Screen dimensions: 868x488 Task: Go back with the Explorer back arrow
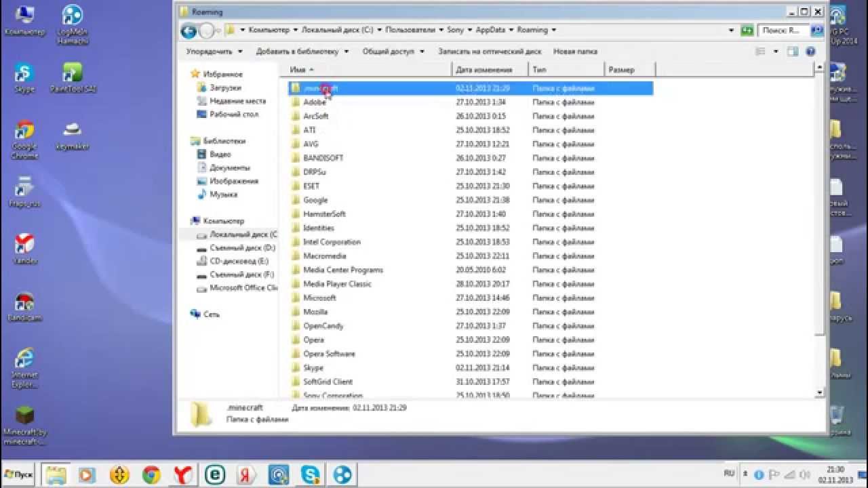tap(189, 30)
